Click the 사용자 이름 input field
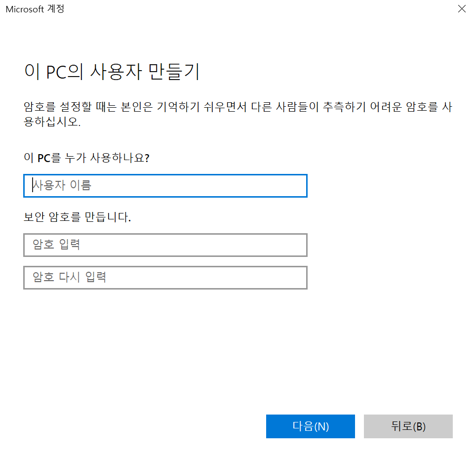The image size is (476, 461). [165, 186]
